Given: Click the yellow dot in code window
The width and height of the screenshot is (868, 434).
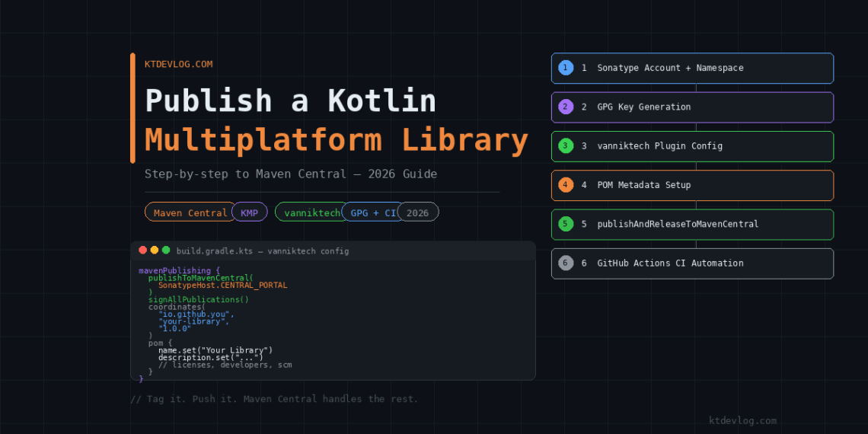Looking at the screenshot, I should tap(155, 251).
